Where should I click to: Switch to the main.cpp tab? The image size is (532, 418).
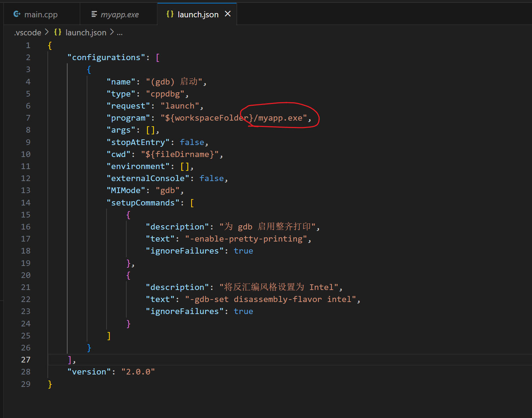41,14
